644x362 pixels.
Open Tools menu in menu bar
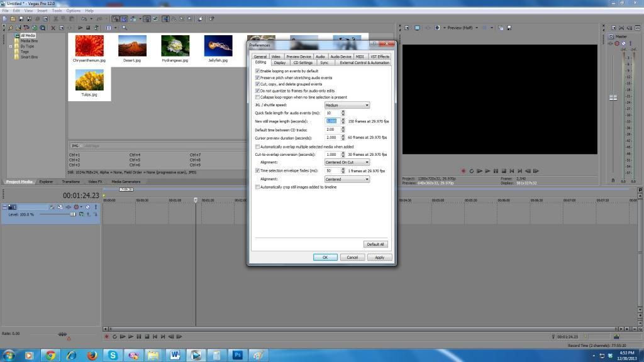coord(57,11)
